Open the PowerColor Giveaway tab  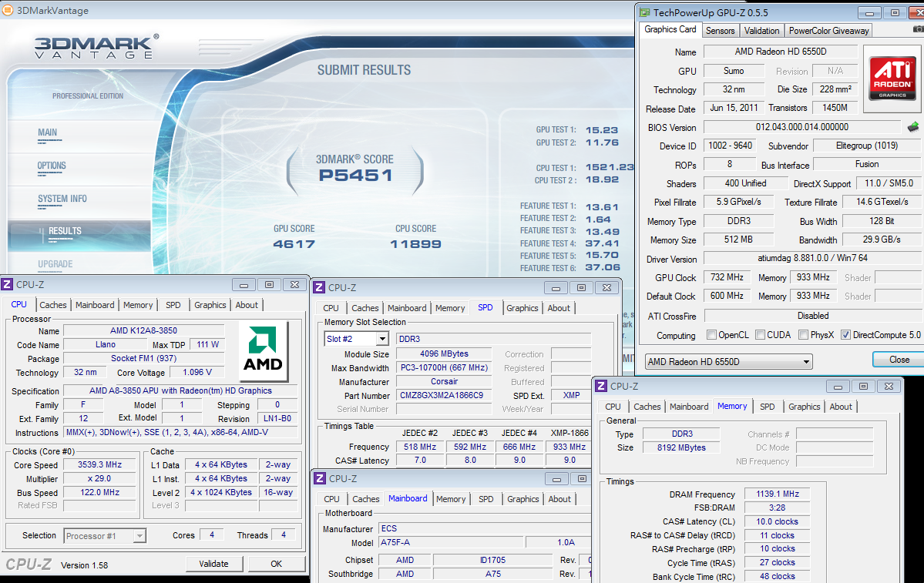pyautogui.click(x=828, y=31)
